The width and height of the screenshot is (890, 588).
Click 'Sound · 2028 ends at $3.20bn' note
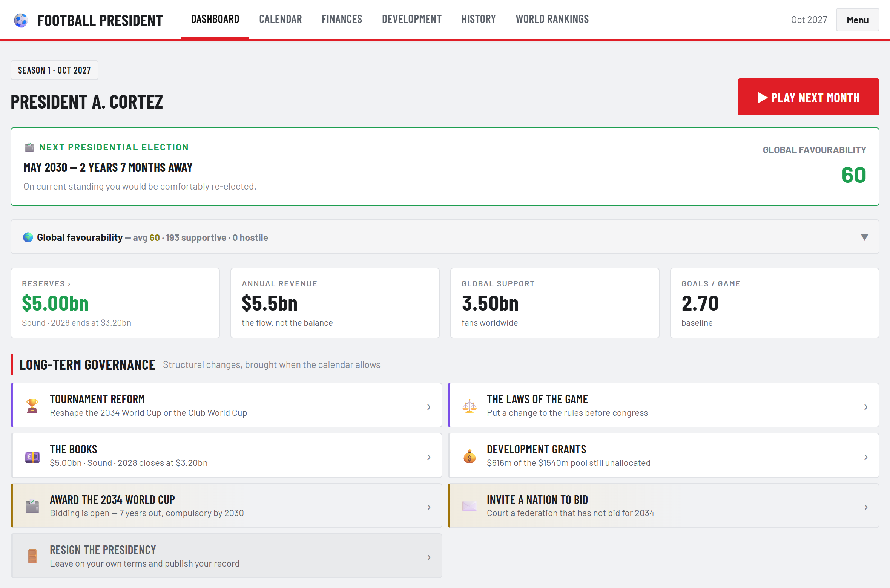click(x=77, y=323)
